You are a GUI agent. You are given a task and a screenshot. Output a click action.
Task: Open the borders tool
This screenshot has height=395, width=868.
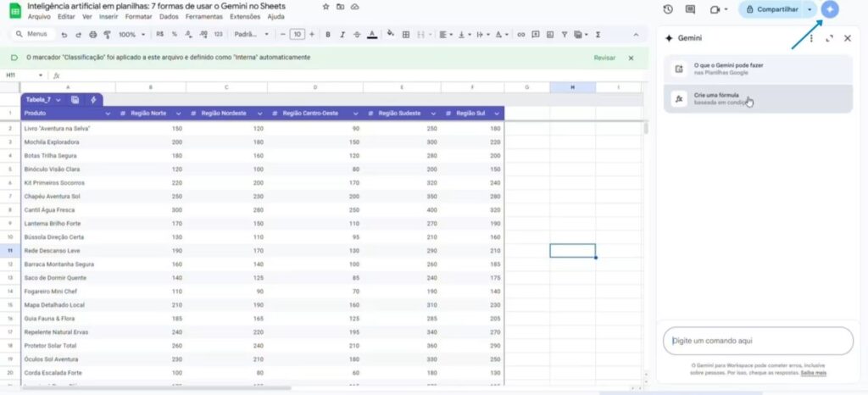point(406,34)
